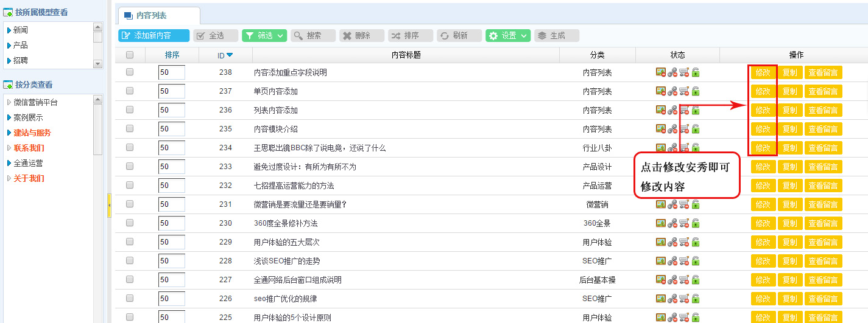
Task: Open the 筛选 filter dropdown
Action: pyautogui.click(x=264, y=36)
